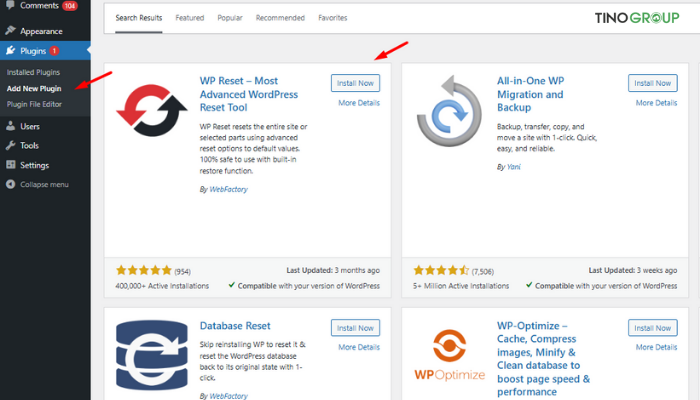This screenshot has width=700, height=400.
Task: Click the (954) ratings count
Action: coord(182,271)
